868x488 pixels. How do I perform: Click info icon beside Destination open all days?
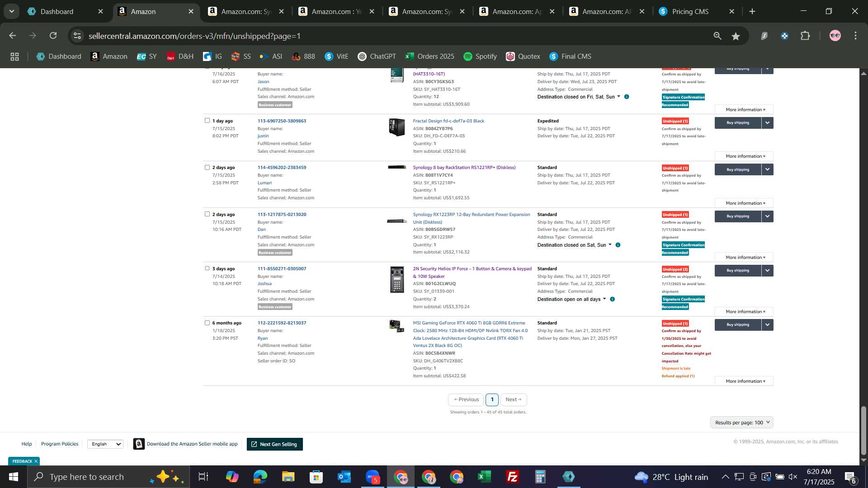(612, 299)
